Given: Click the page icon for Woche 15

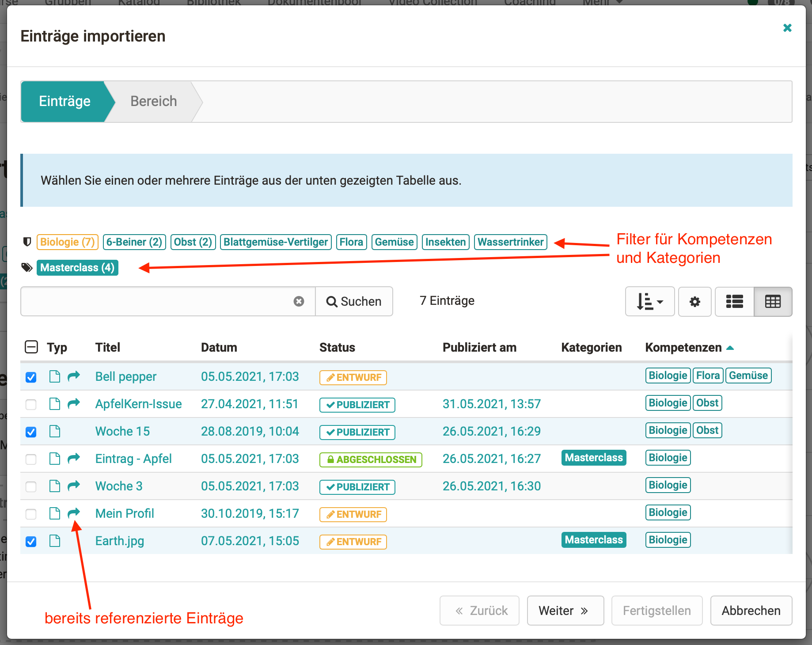Looking at the screenshot, I should coord(55,431).
